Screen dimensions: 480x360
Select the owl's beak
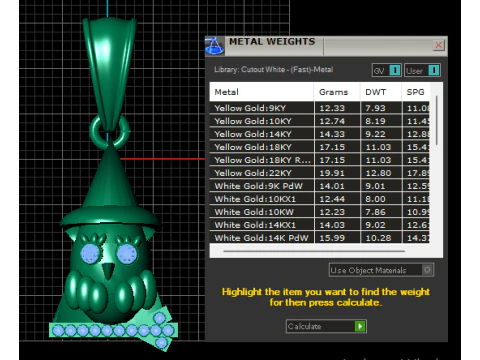(x=108, y=271)
